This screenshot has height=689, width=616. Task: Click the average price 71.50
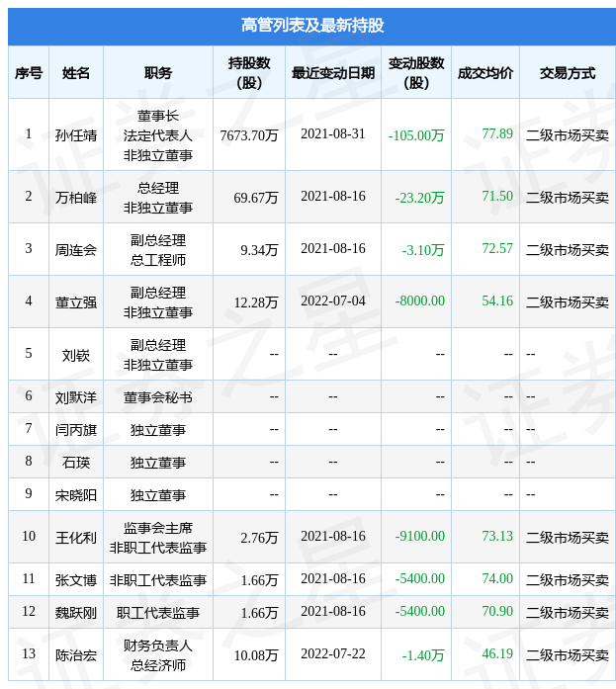(x=497, y=196)
